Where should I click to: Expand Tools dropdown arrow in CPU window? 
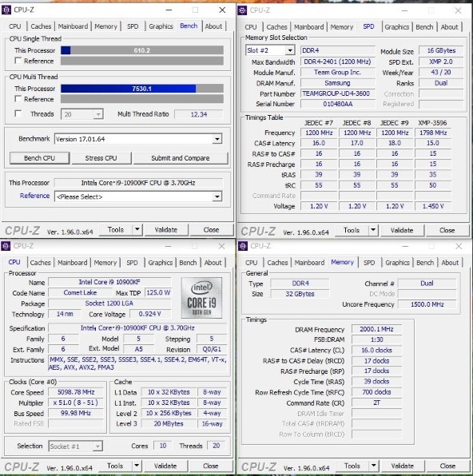[137, 466]
